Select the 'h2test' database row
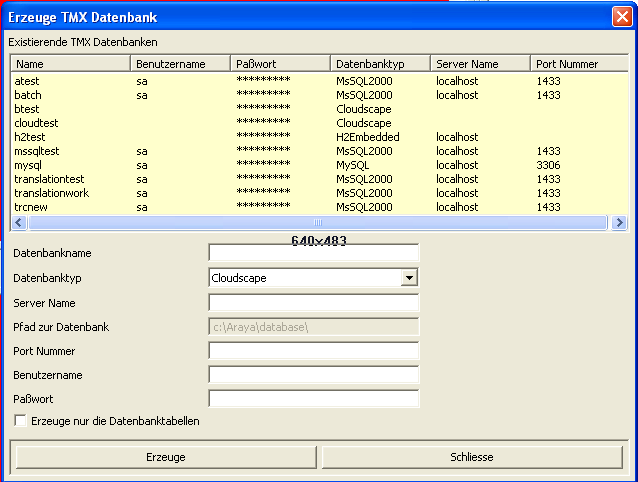 tap(30, 137)
